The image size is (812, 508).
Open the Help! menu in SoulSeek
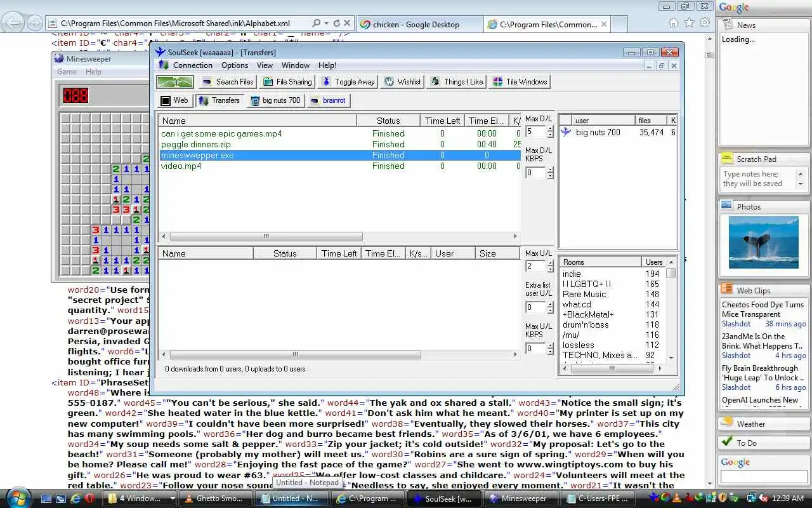point(327,65)
